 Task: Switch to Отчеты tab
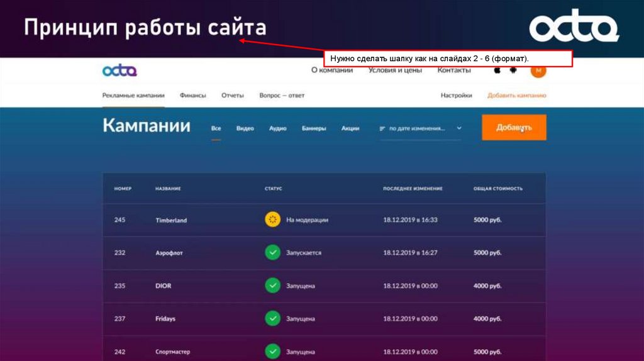[x=233, y=95]
